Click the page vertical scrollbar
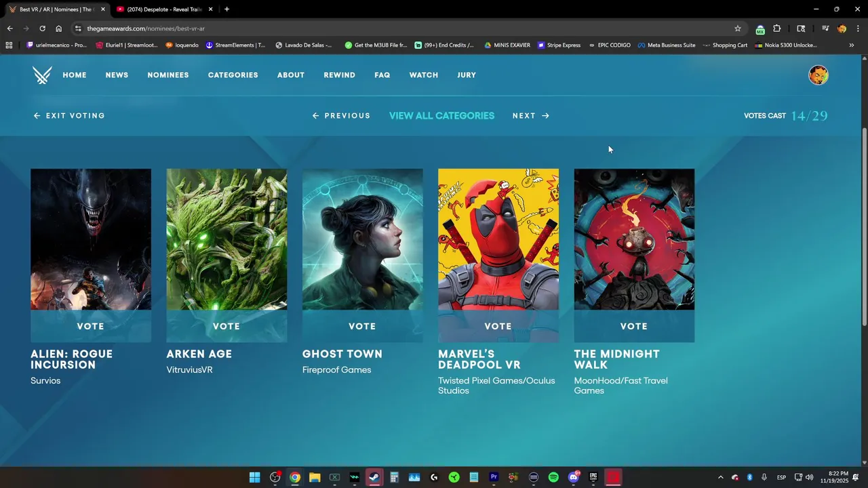Viewport: 868px width, 488px height. (864, 227)
